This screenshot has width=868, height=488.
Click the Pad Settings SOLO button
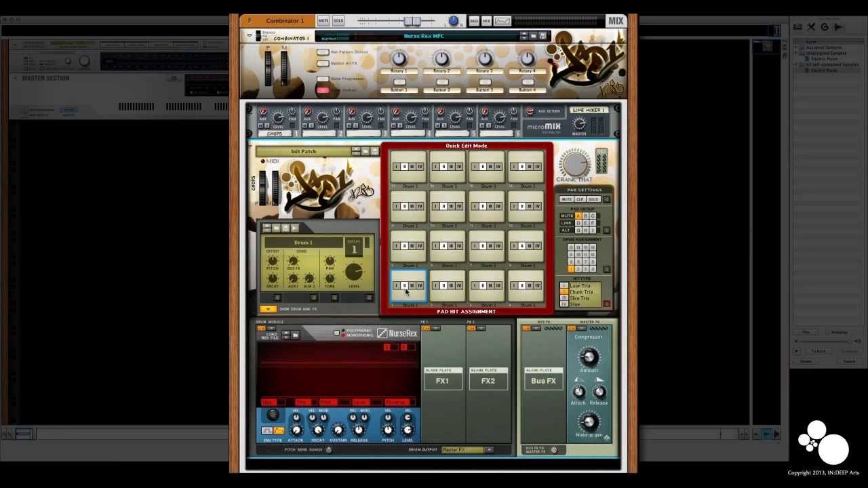pyautogui.click(x=593, y=199)
